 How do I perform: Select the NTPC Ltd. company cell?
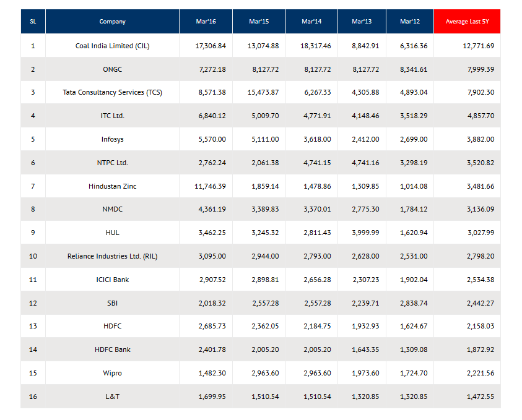tap(113, 163)
